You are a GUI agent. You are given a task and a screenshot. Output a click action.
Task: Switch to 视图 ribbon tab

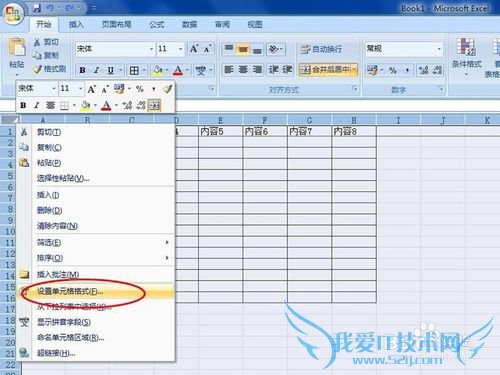pos(255,24)
